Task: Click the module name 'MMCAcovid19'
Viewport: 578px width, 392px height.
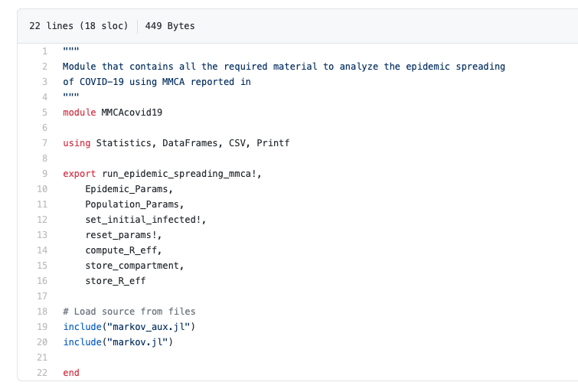Action: click(x=132, y=112)
